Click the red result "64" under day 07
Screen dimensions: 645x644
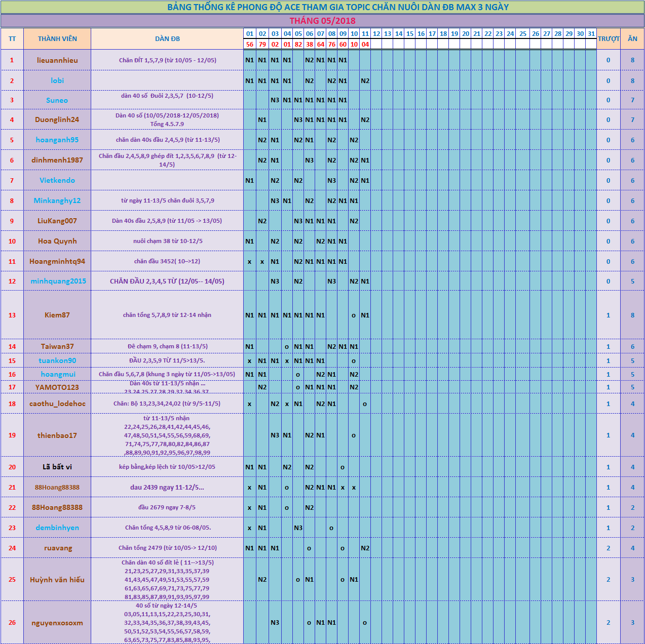tap(321, 45)
